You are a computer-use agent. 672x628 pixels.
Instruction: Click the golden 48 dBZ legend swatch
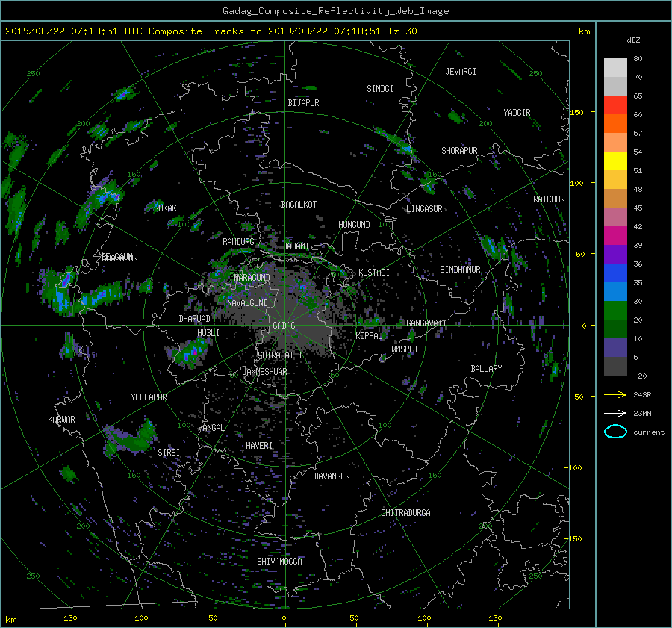(x=615, y=180)
